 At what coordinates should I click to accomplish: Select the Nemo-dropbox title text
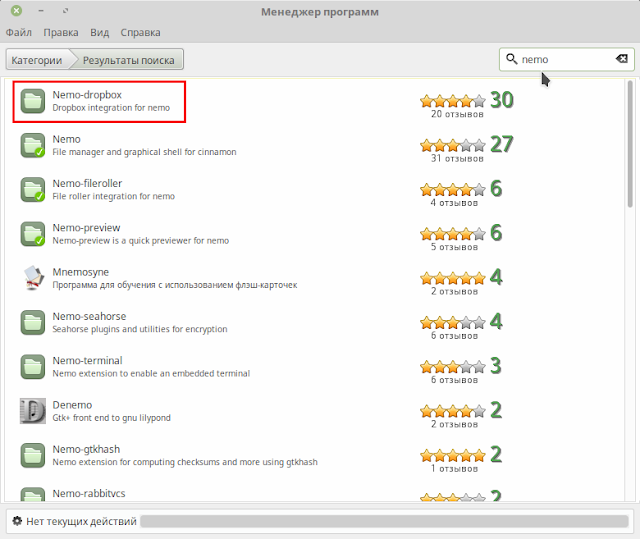pos(87,95)
